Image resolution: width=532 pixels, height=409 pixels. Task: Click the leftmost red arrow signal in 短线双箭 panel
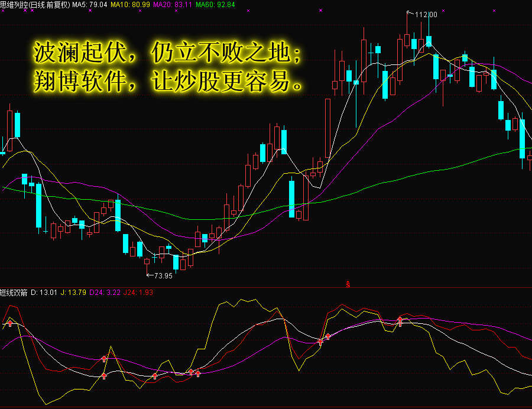pyautogui.click(x=10, y=323)
